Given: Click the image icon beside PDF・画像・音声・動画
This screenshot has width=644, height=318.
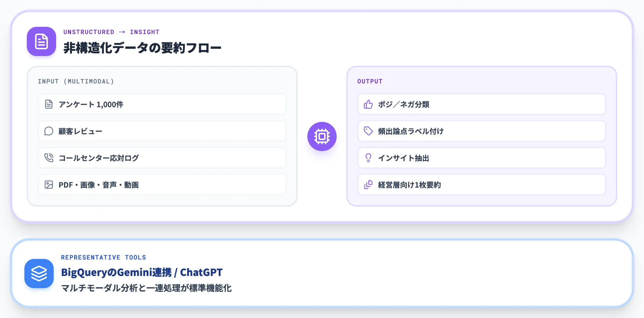Looking at the screenshot, I should [x=49, y=185].
